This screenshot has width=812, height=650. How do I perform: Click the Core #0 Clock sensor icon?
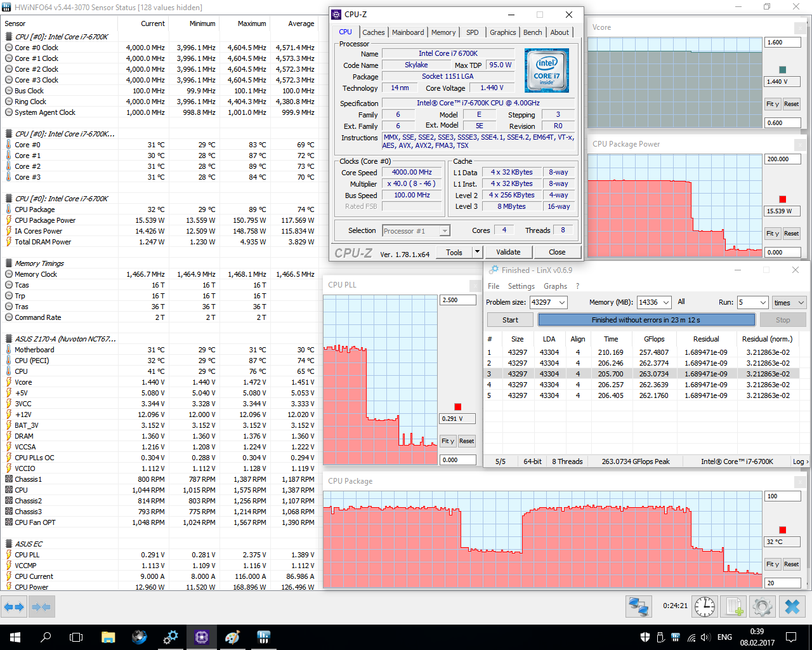(9, 48)
